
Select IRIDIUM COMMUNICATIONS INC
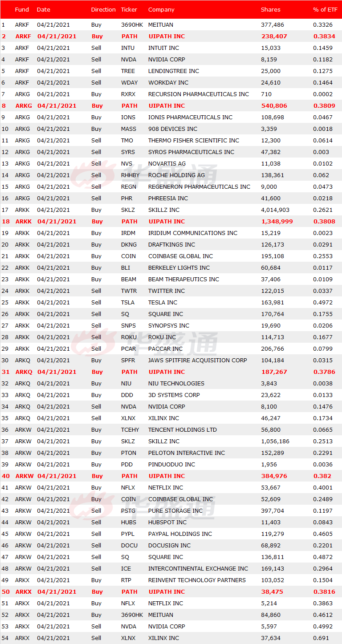[x=193, y=233]
